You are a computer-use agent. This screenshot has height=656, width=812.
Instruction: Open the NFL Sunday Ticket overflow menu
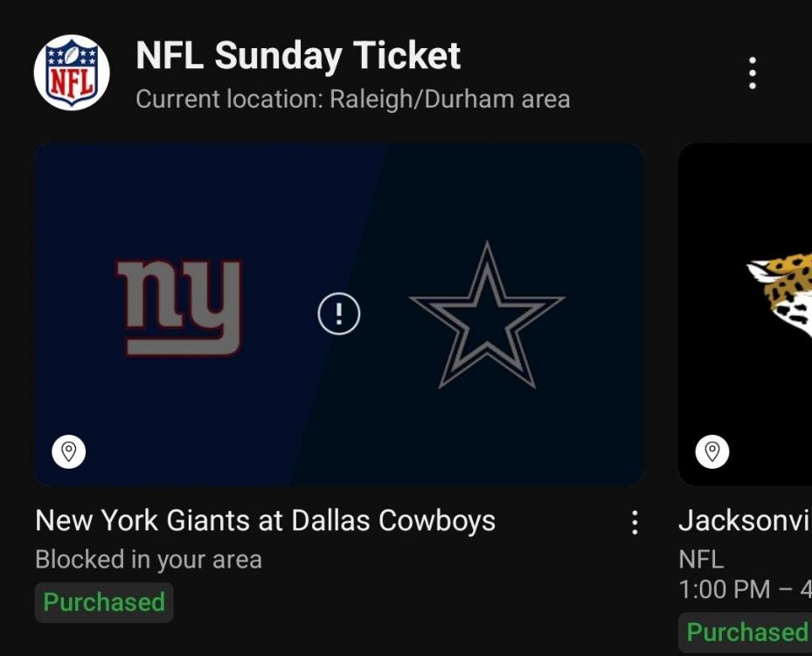[752, 73]
